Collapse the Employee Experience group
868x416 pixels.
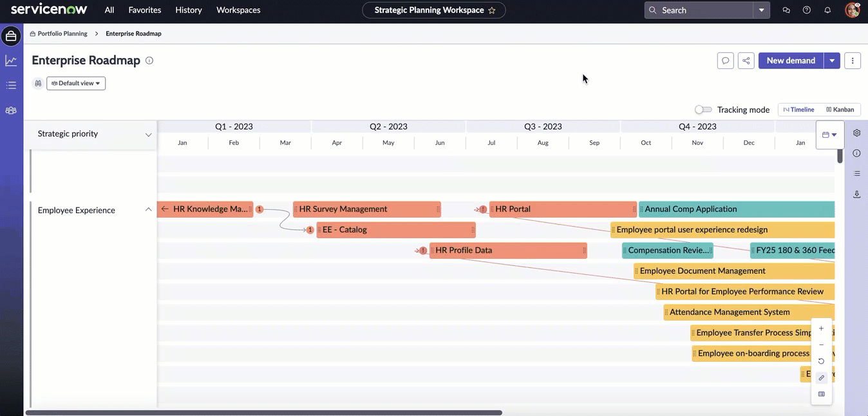(x=148, y=210)
